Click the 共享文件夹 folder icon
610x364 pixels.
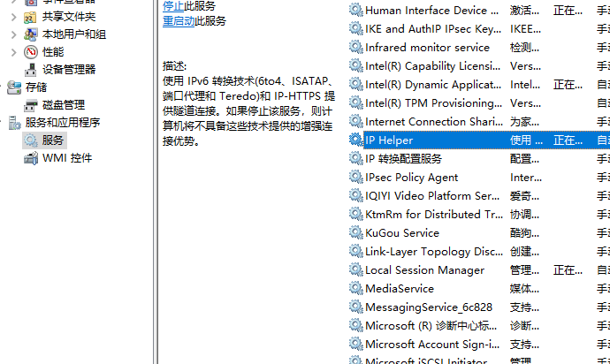(31, 16)
